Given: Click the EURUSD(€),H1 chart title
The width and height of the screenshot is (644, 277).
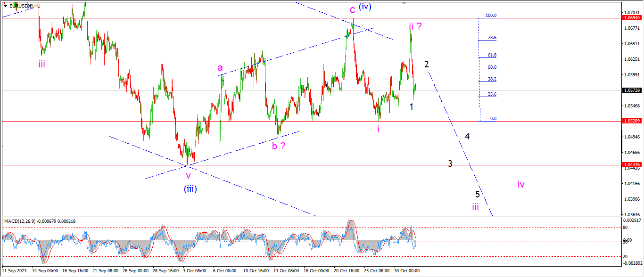Looking at the screenshot, I should tap(25, 6).
